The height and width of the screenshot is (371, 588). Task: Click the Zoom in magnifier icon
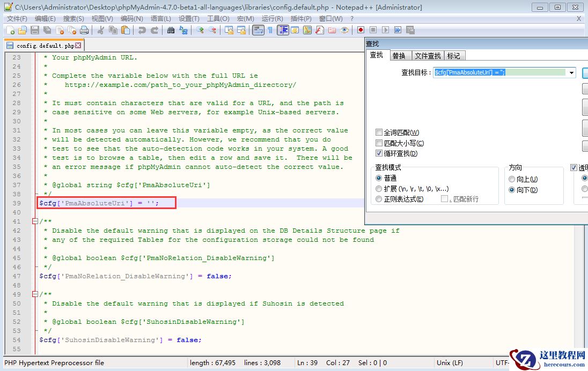200,31
